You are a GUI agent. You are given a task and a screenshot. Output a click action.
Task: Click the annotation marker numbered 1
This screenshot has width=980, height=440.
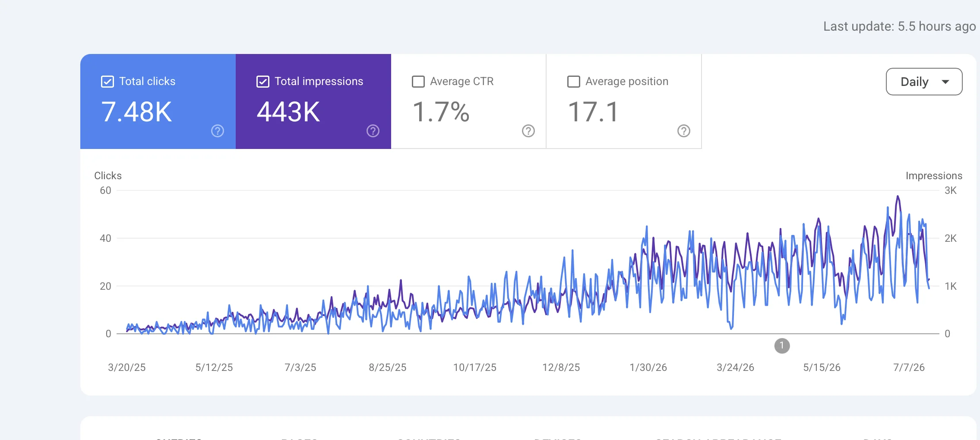tap(782, 346)
